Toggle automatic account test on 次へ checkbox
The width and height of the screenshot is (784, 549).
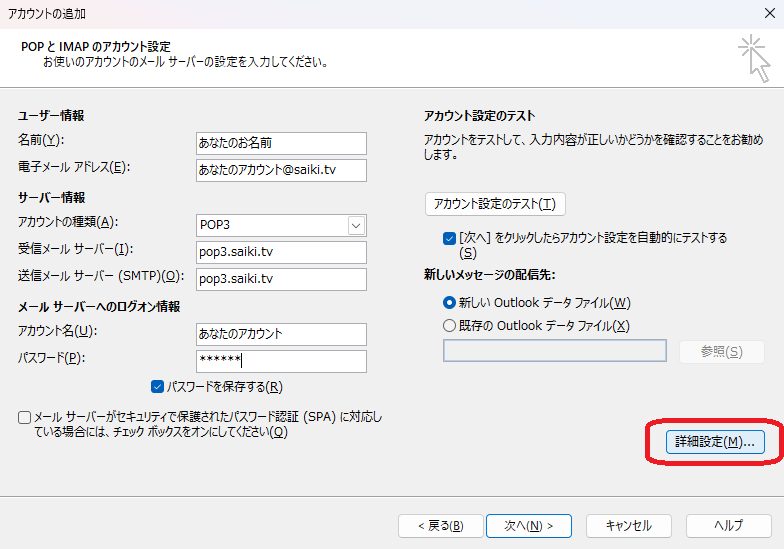click(449, 239)
